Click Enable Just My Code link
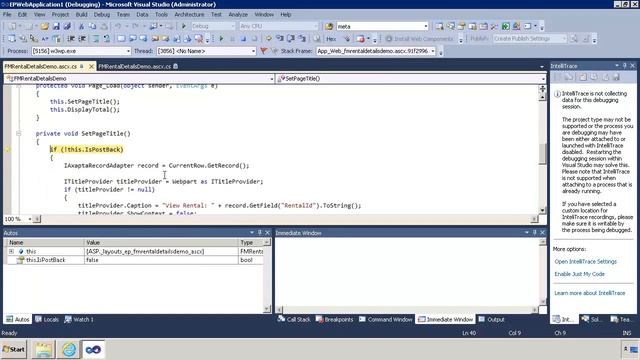 click(x=579, y=274)
